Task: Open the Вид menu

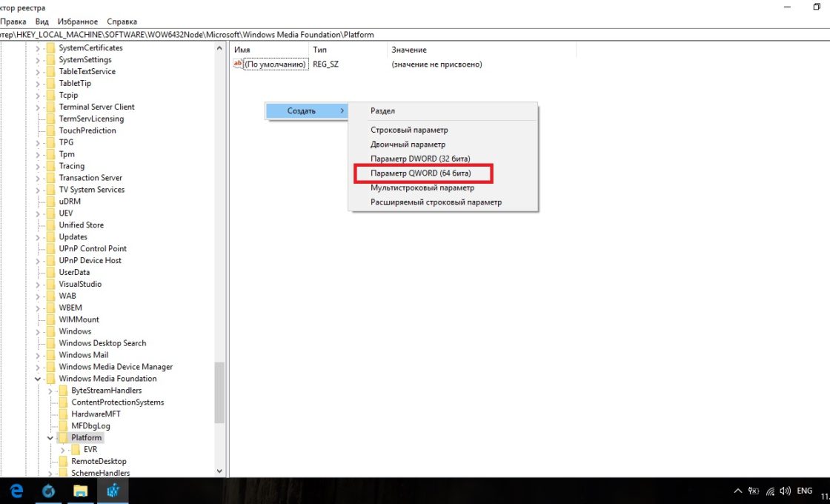Action: (41, 21)
